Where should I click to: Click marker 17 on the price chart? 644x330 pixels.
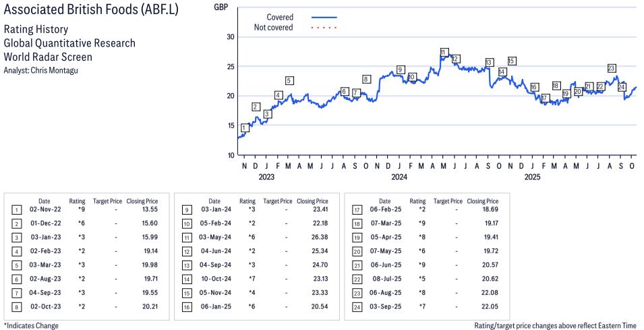[x=545, y=99]
